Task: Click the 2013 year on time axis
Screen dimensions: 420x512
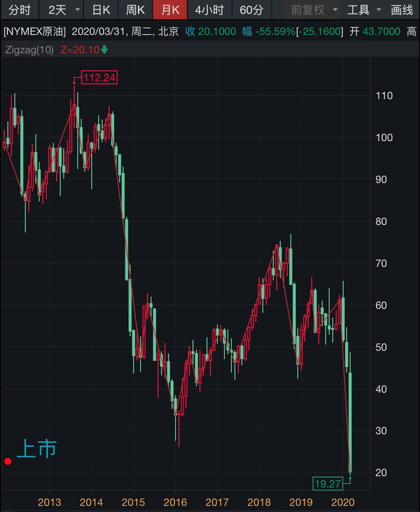Action: pyautogui.click(x=49, y=502)
